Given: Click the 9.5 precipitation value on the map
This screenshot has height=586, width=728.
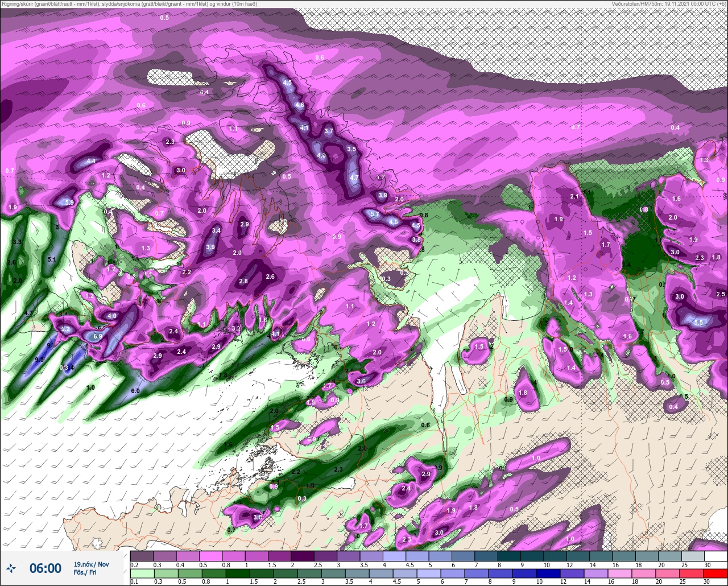Looking at the screenshot, I should point(39,360).
